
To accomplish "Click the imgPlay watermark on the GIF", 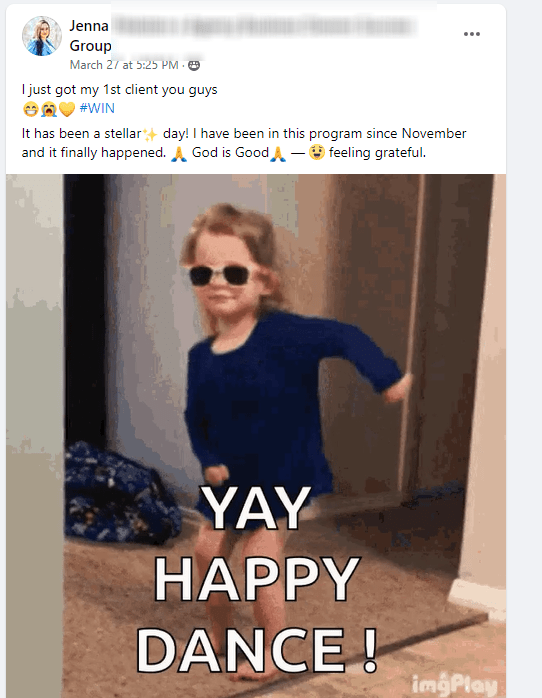I will coord(454,685).
